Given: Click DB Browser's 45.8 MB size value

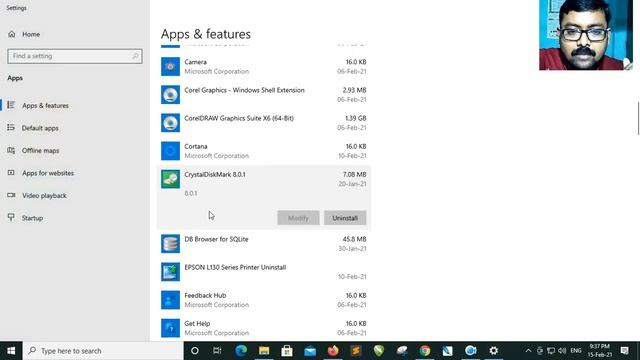Looking at the screenshot, I should coord(354,239).
